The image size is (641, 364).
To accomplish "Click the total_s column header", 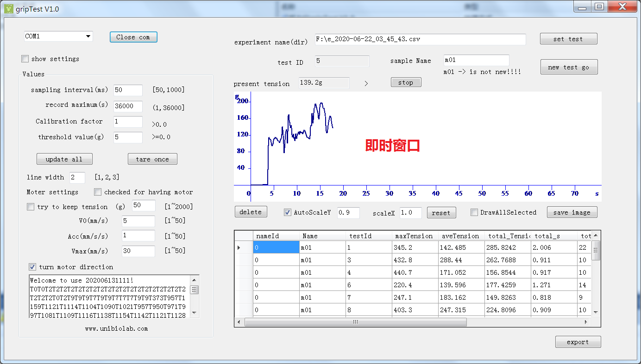I will pyautogui.click(x=554, y=236).
